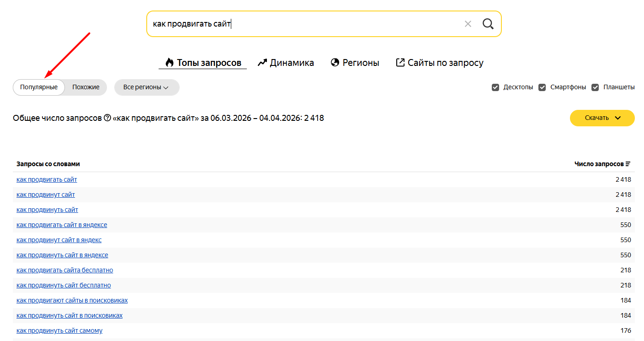Click the trend chart icon beside Динамика

pyautogui.click(x=262, y=62)
